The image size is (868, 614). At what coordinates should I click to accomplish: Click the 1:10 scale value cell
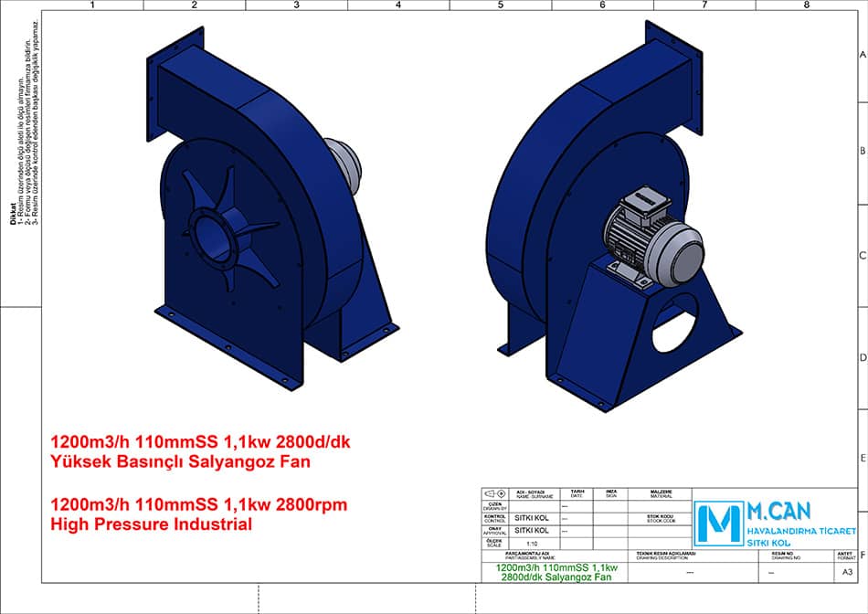point(533,543)
